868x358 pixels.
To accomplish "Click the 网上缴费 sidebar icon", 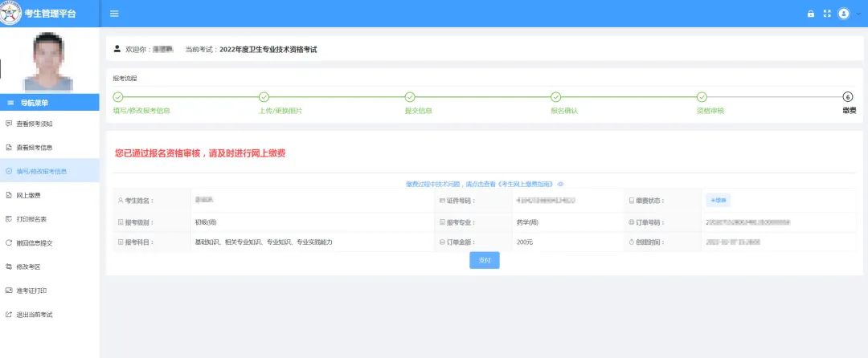I will click(x=9, y=195).
